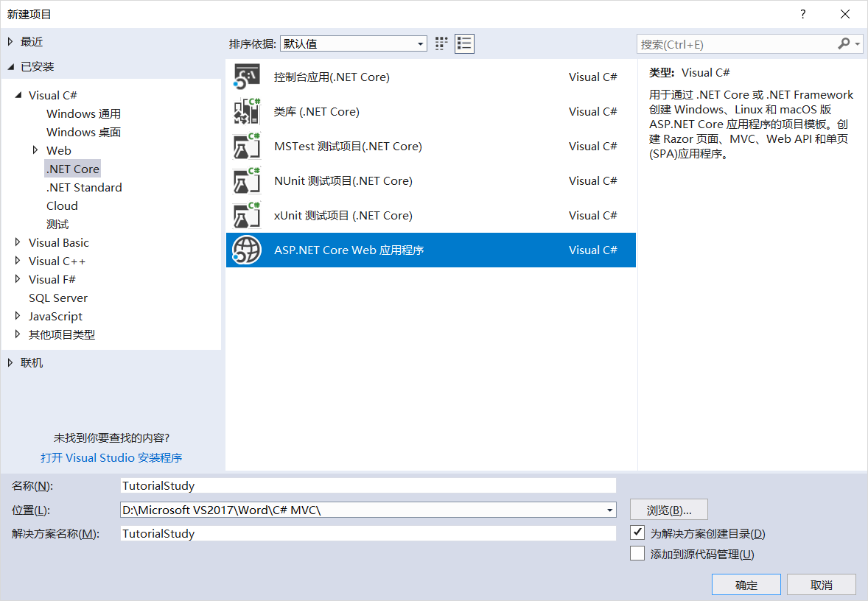Click the 浏览(B)... browse button
Viewport: 868px width, 601px height.
[x=669, y=510]
